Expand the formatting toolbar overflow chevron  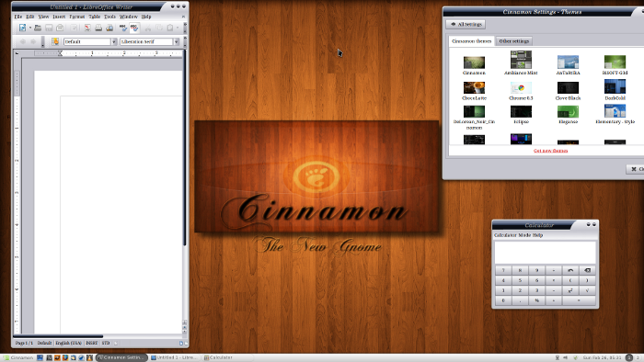(185, 41)
